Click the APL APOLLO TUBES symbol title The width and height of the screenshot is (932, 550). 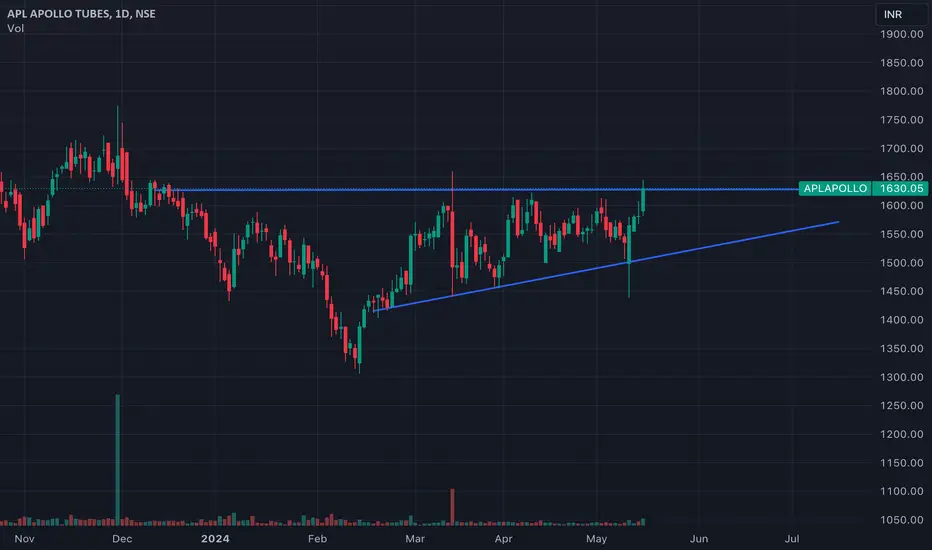click(x=81, y=14)
